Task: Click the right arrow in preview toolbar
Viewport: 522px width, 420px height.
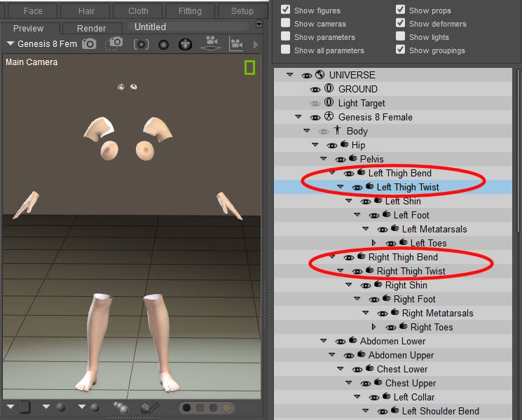Action: pos(255,44)
